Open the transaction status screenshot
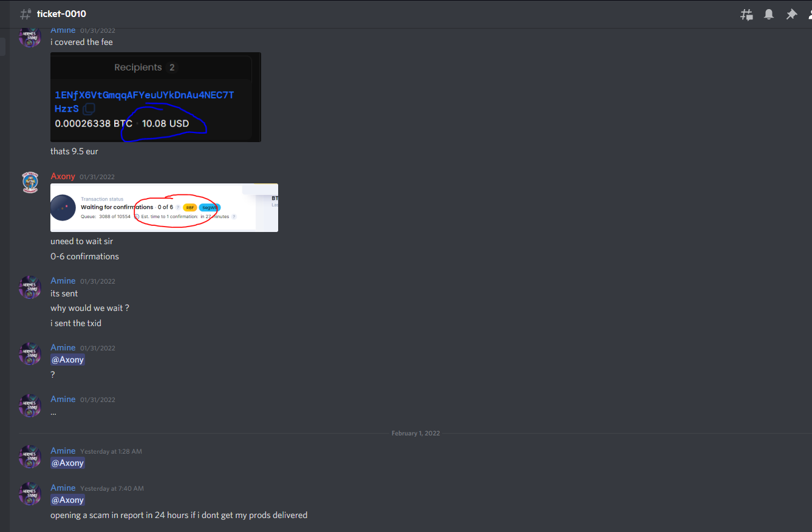 click(x=164, y=208)
